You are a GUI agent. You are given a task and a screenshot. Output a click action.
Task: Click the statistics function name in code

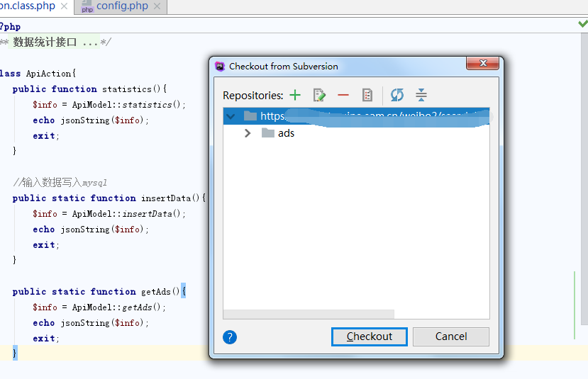pos(127,89)
